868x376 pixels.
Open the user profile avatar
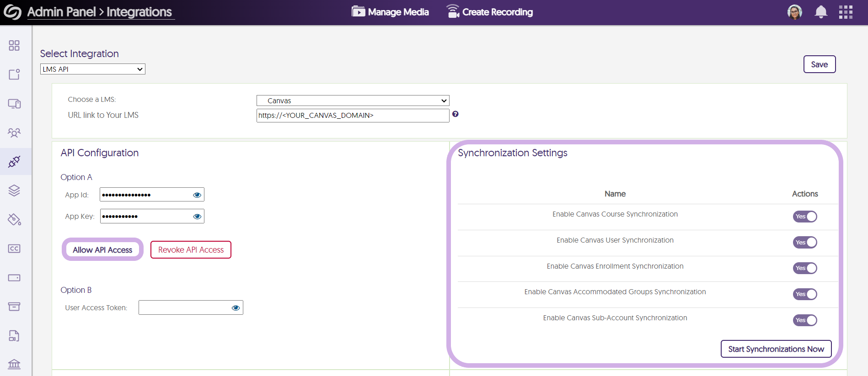pos(795,12)
